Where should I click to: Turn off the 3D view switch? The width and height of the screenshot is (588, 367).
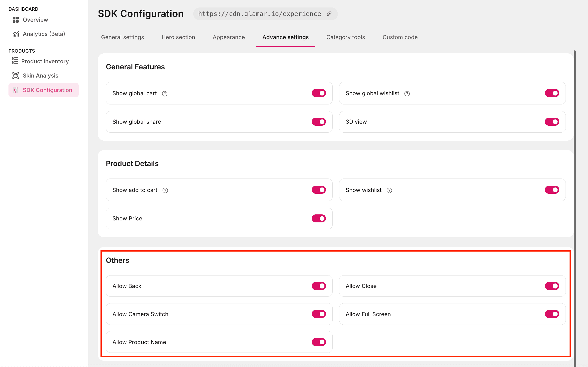552,122
